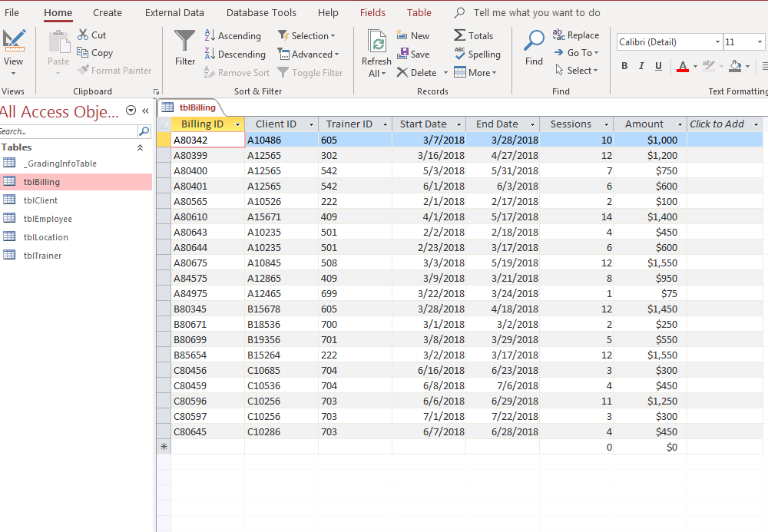Open the Billing ID column filter arrow
768x532 pixels.
point(237,124)
